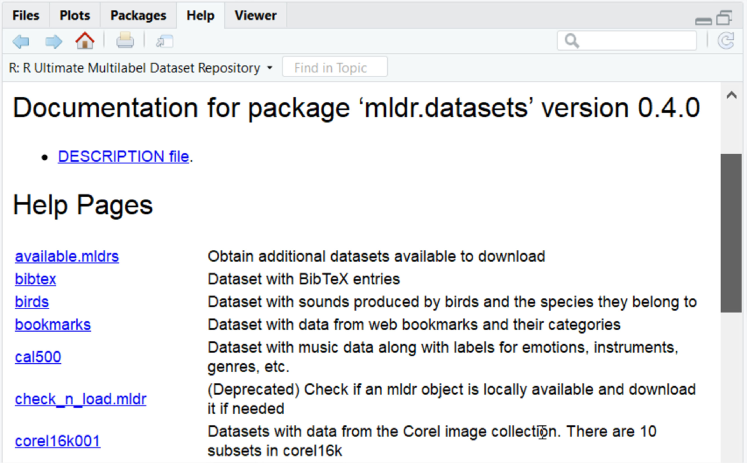Open the Packages tab
Image resolution: width=747 pixels, height=463 pixels.
tap(138, 15)
